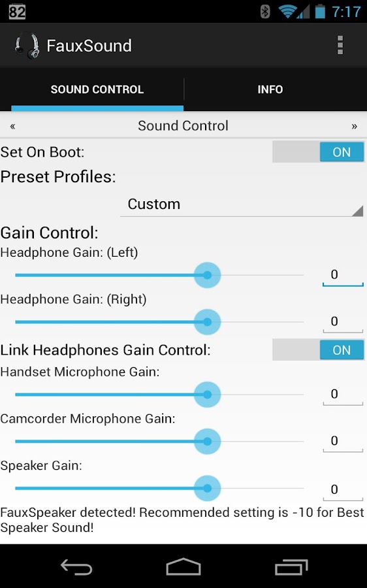This screenshot has width=367, height=588.
Task: Click the Headphone Gain Left slider handle
Action: click(207, 275)
